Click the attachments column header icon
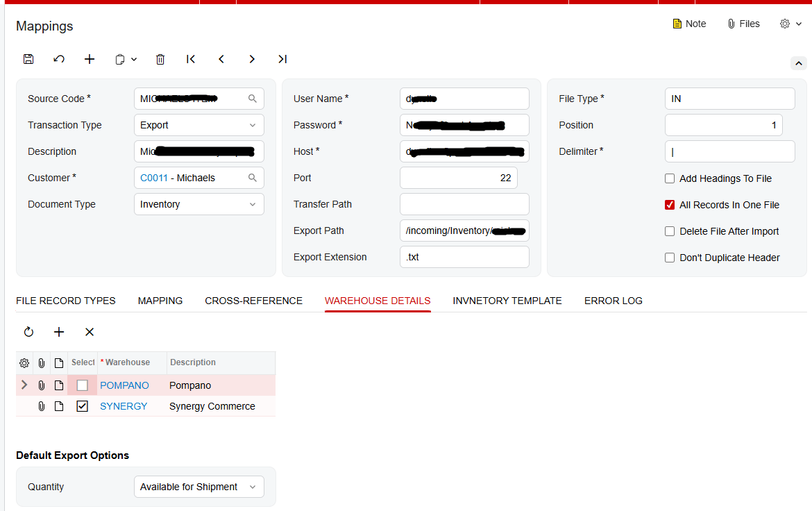The image size is (812, 511). [x=42, y=363]
